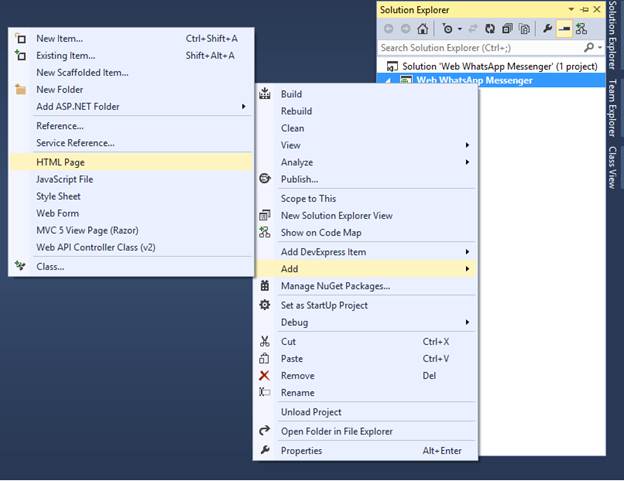Viewport: 624px width, 481px height.
Task: Expand the Add DevExpress Item submenu
Action: (365, 252)
